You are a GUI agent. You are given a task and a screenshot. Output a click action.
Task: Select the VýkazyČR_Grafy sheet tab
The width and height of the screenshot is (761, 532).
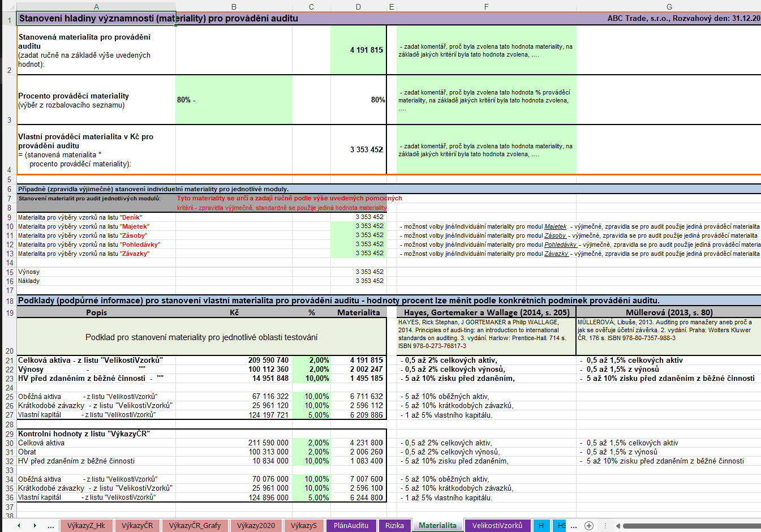195,526
